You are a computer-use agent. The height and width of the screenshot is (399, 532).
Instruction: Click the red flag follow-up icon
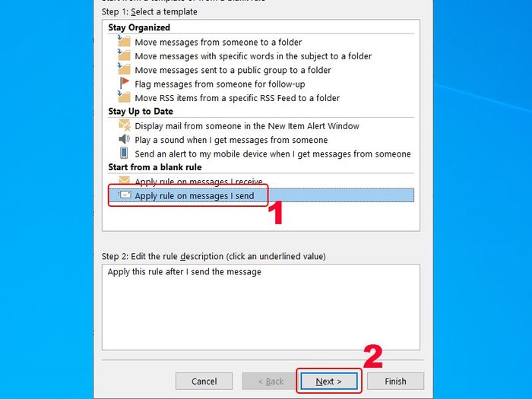pyautogui.click(x=125, y=83)
